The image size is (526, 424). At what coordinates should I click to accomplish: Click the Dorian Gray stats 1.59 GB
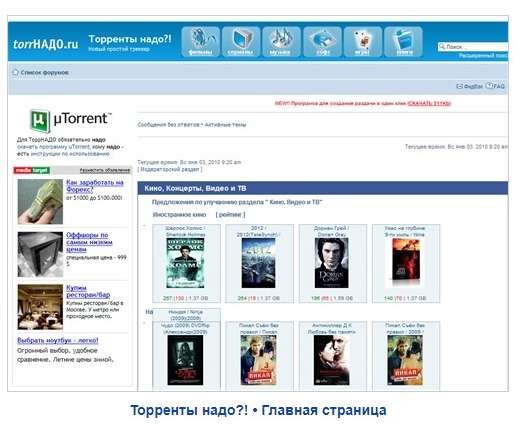pyautogui.click(x=332, y=298)
